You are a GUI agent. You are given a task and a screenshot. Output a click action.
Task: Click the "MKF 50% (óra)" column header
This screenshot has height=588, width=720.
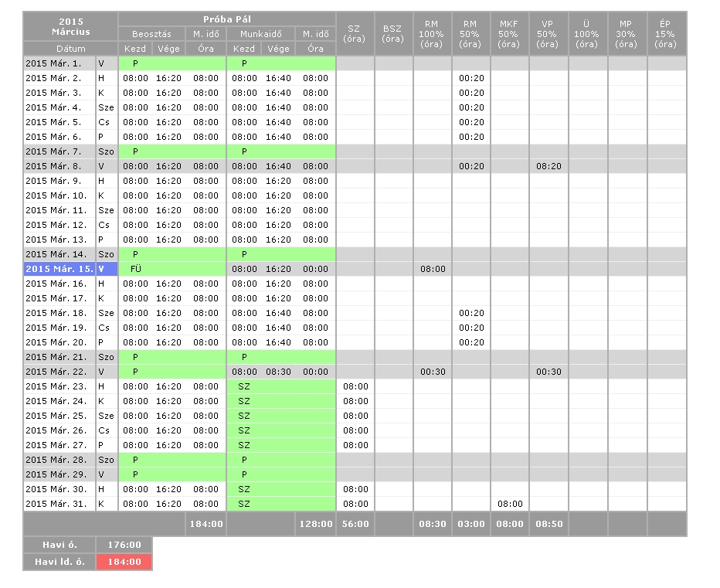(509, 34)
